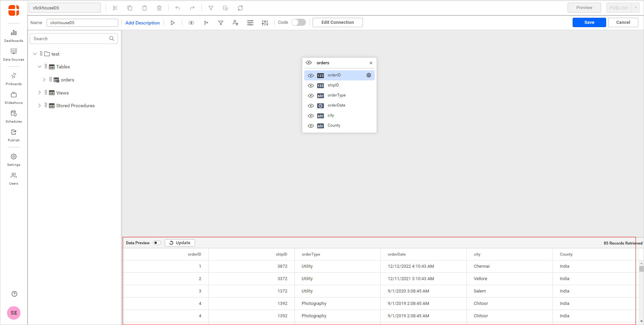
Task: Click the parameters sliders icon
Action: [x=250, y=23]
